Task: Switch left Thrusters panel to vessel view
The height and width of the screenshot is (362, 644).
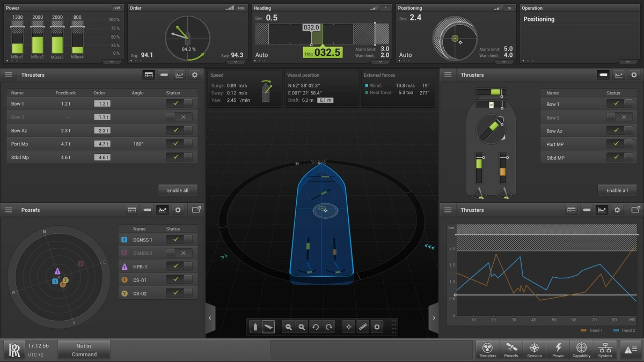Action: [164, 75]
